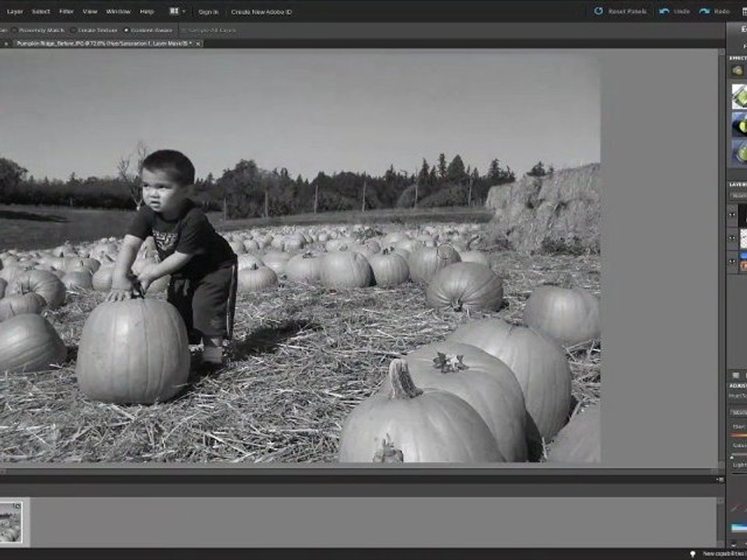The width and height of the screenshot is (747, 560).
Task: Close the Pumpkin Ridge_Before.JPG document tab
Action: tap(198, 44)
